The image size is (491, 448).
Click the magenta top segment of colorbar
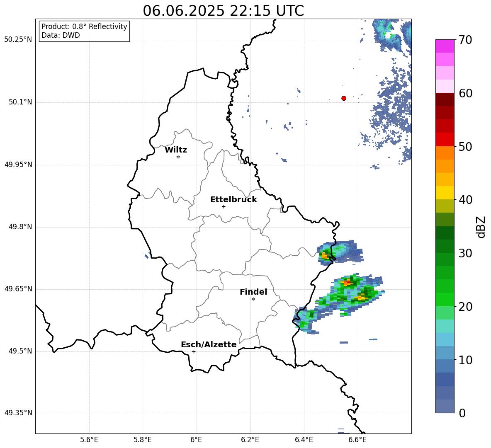445,46
